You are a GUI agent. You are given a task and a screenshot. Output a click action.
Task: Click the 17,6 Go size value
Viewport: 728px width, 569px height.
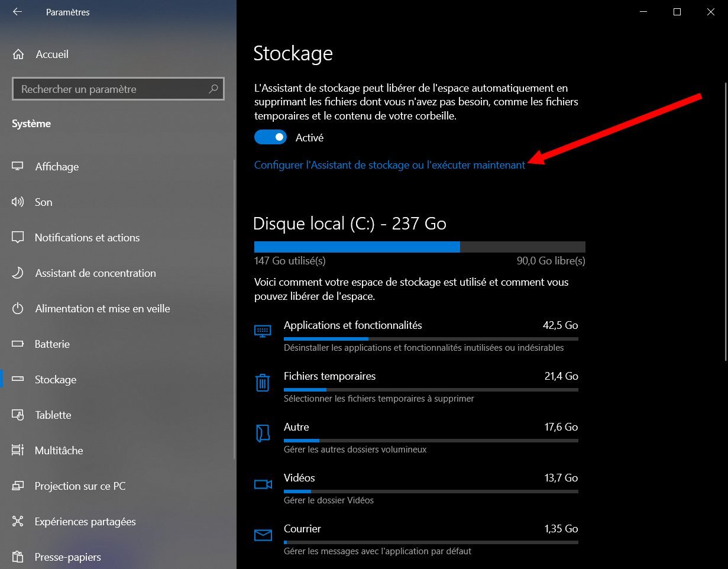click(561, 427)
